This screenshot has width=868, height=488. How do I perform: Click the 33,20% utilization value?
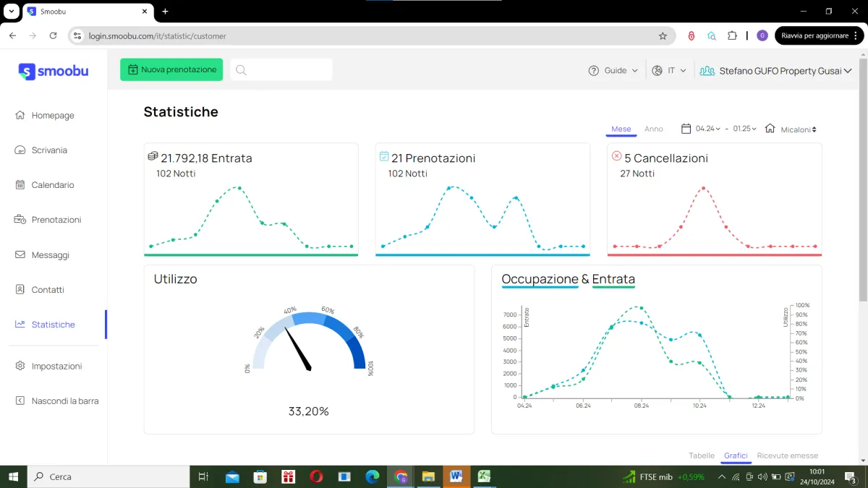coord(309,411)
